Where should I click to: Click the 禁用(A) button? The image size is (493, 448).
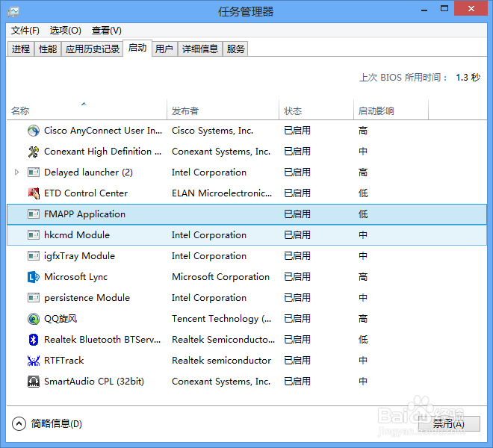pyautogui.click(x=449, y=424)
